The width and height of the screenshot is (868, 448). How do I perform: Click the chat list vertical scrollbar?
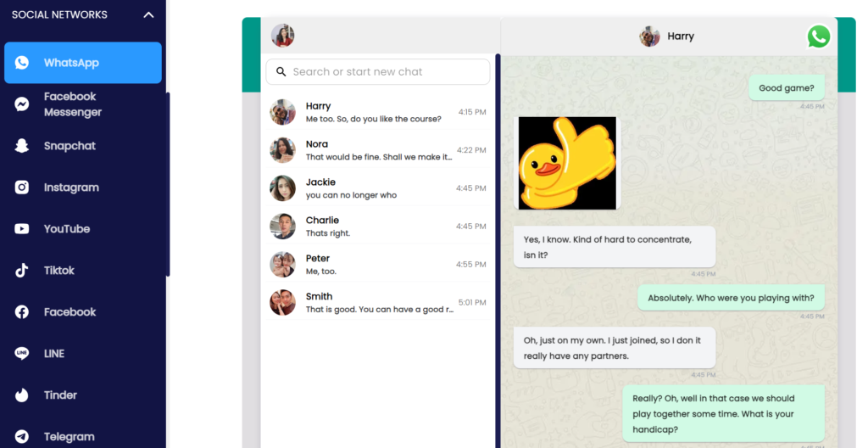(x=498, y=249)
